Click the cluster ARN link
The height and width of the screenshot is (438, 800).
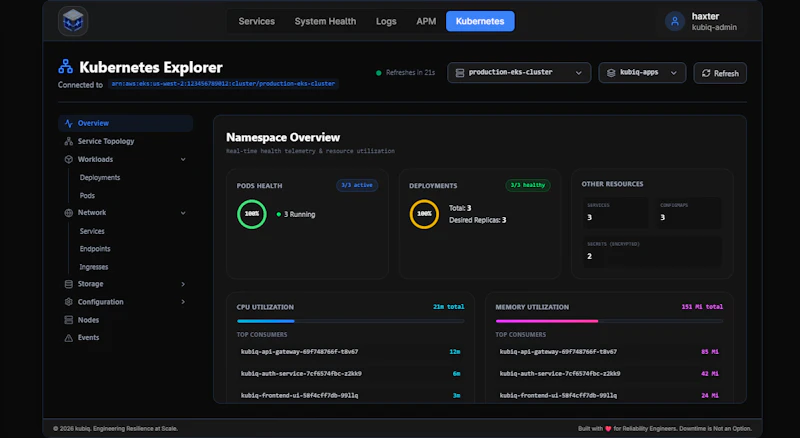click(223, 84)
